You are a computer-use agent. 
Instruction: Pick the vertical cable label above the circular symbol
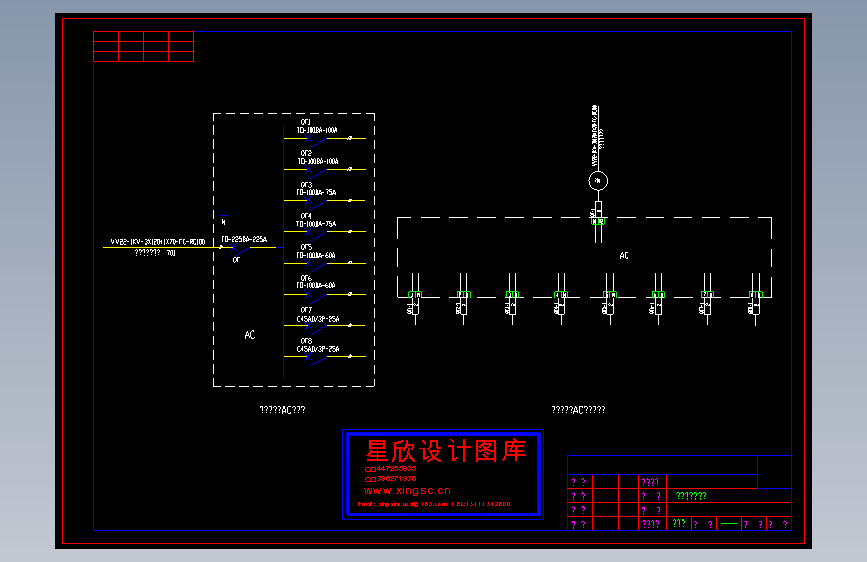596,136
